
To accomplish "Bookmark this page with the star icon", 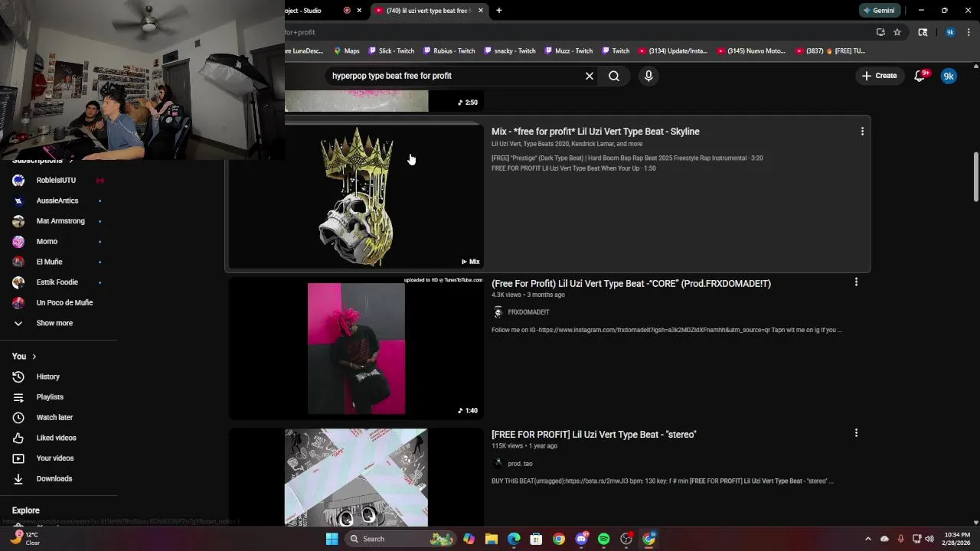I will 897,32.
